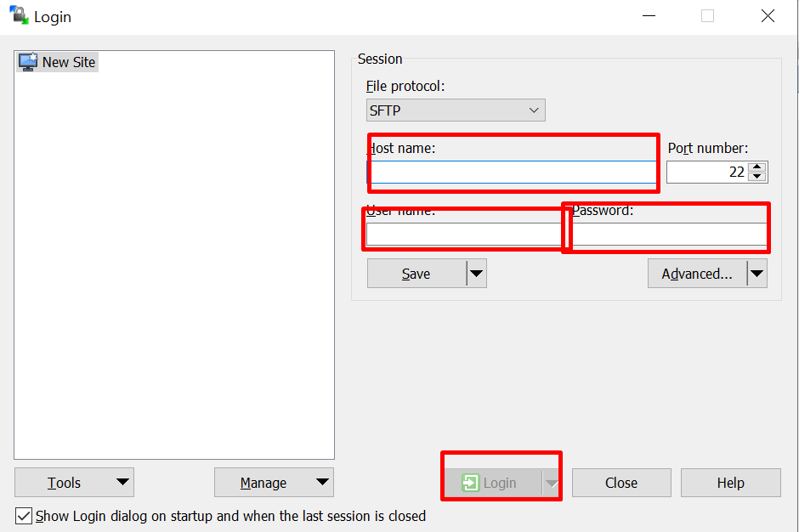Increase port number with up arrow
Viewport: 799px width, 532px height.
coord(757,167)
